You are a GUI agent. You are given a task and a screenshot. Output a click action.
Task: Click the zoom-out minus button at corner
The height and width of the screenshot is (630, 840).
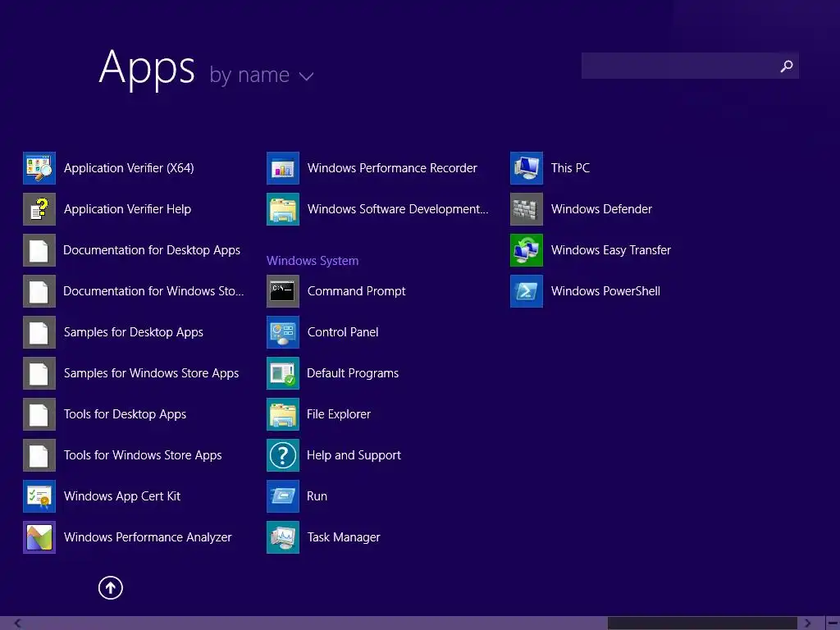833,623
